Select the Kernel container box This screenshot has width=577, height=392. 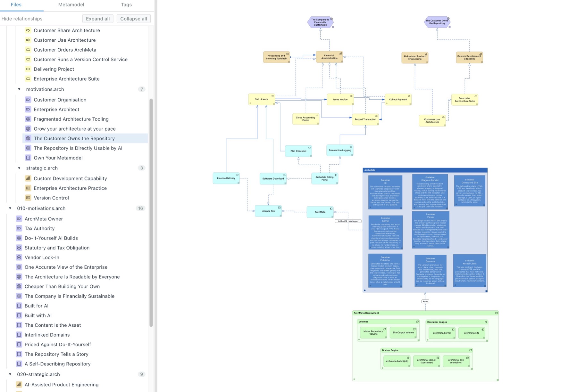pos(385,232)
